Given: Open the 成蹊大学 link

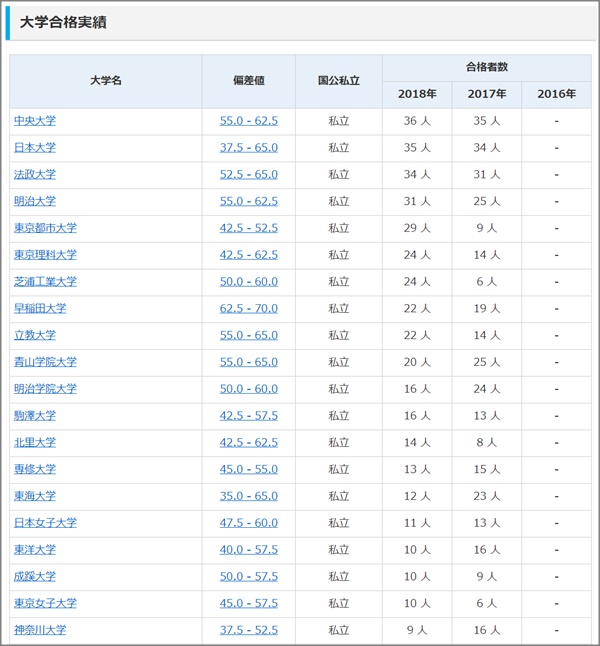Looking at the screenshot, I should pos(35,576).
